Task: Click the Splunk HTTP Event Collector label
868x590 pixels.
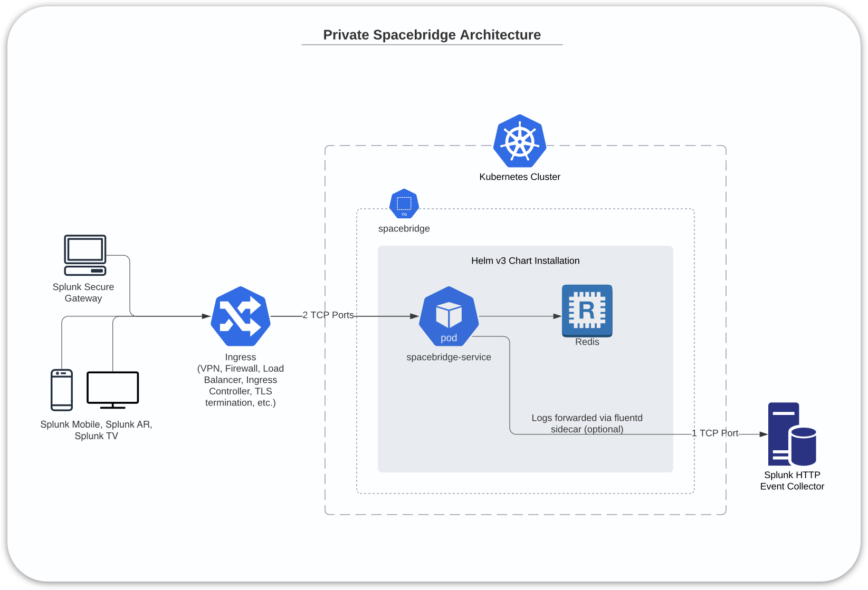Action: (792, 481)
